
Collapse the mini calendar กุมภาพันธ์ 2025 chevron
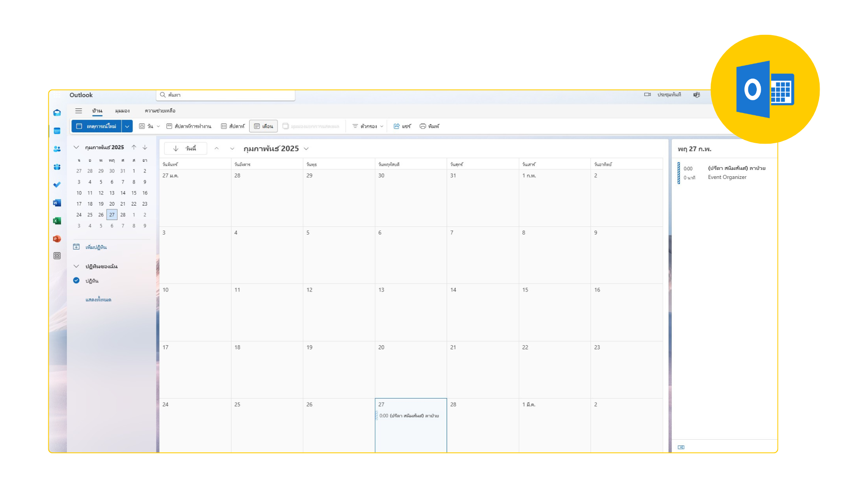(76, 147)
